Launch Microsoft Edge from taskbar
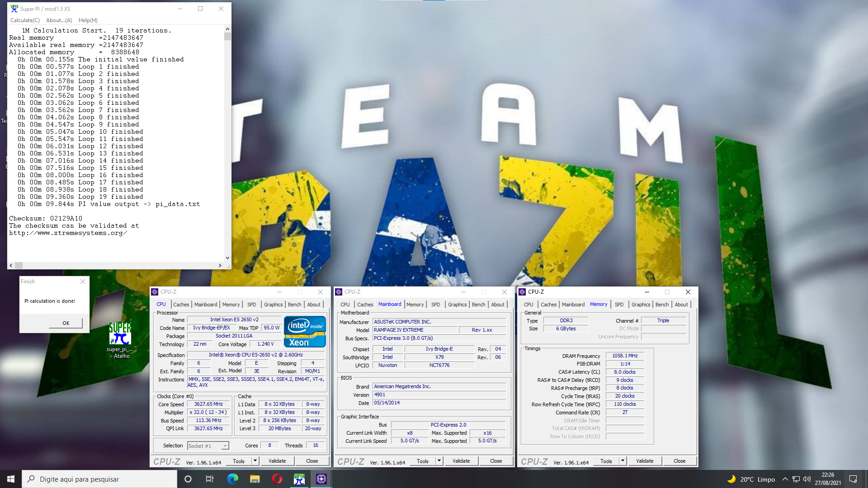This screenshot has width=868, height=488. point(232,479)
